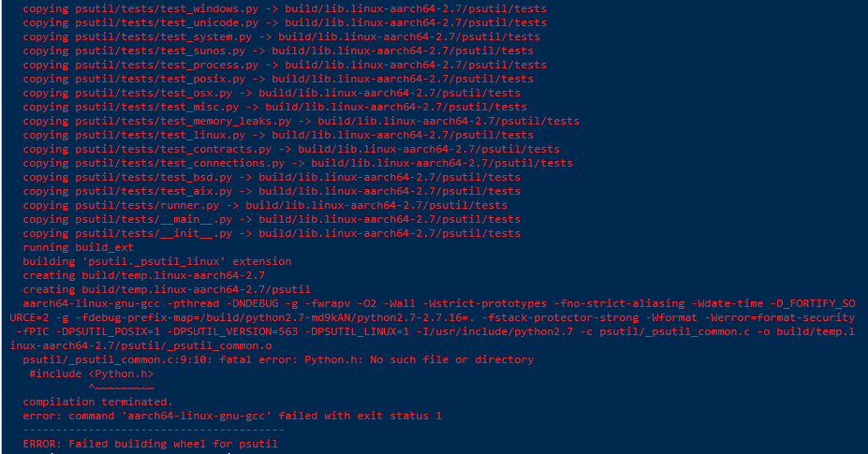Viewport: 868px width, 454px height.
Task: Click the line copying test_contracts.py
Action: [x=291, y=149]
